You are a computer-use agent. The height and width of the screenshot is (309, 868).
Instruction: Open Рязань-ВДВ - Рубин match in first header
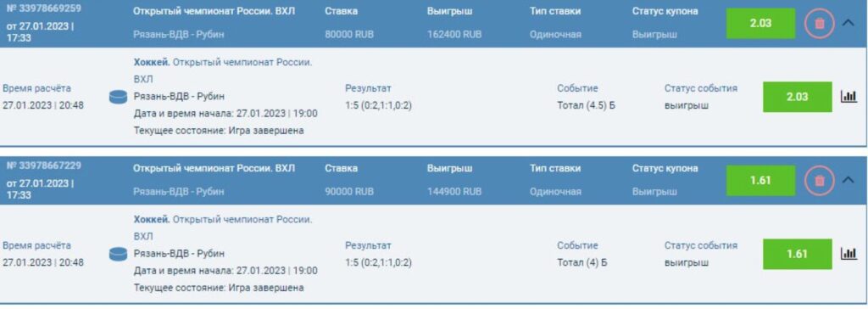179,35
